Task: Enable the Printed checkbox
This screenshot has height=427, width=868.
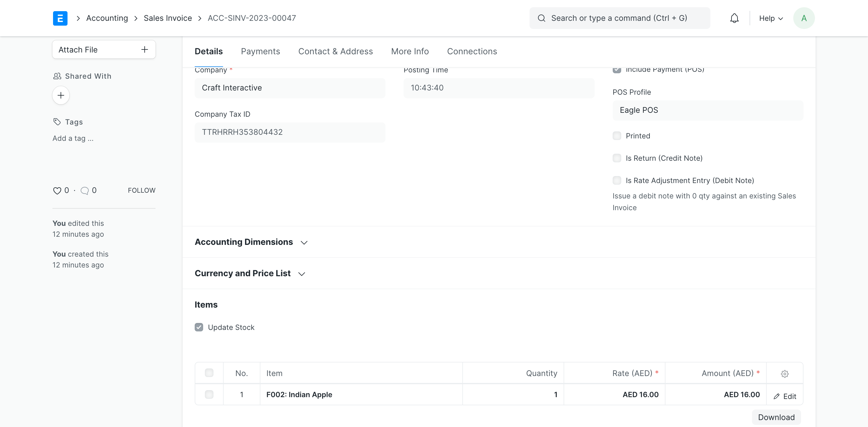Action: (x=617, y=135)
